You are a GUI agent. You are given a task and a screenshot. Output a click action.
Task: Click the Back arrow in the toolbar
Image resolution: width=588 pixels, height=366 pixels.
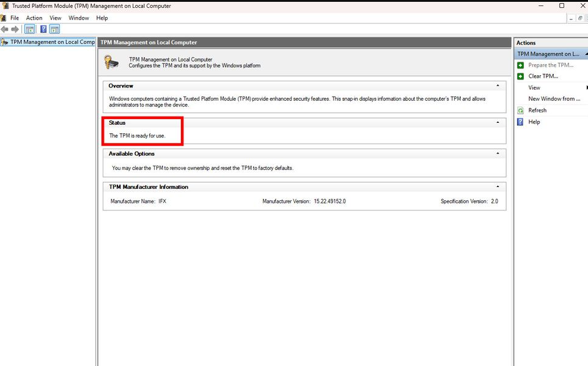pyautogui.click(x=5, y=29)
